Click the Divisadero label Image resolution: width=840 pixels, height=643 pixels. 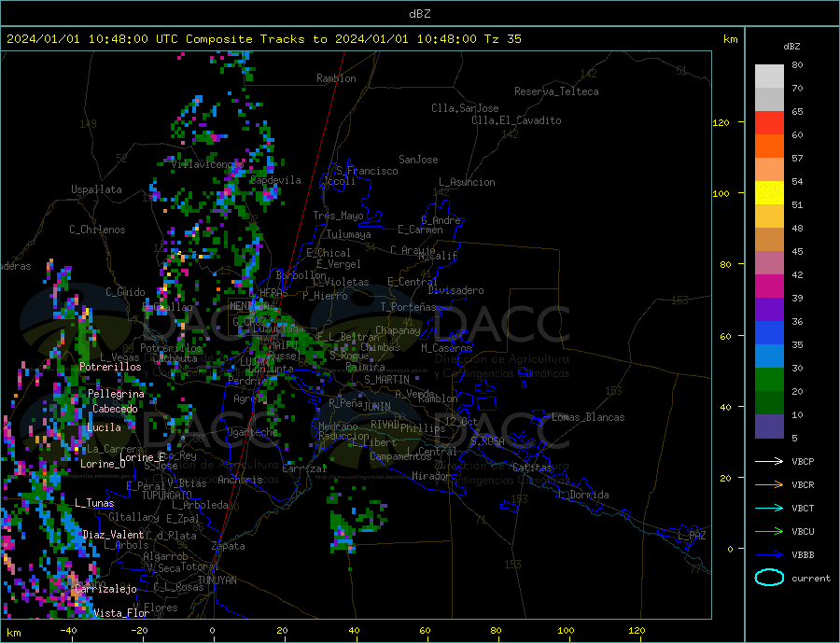click(x=455, y=290)
